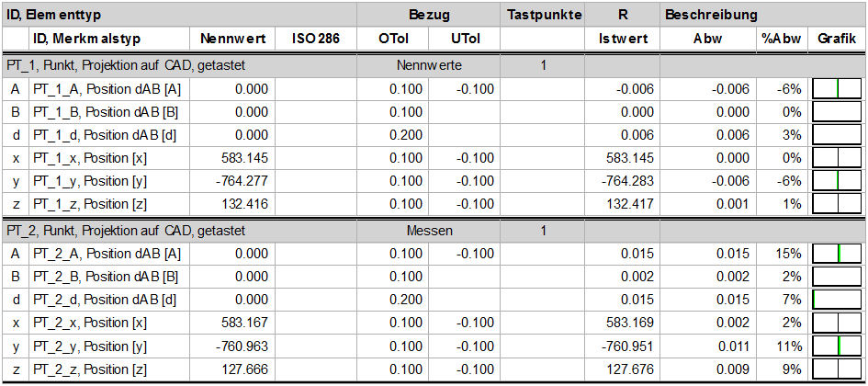
Task: Select the PT_2_y Istwert value -760.951
Action: pyautogui.click(x=623, y=346)
